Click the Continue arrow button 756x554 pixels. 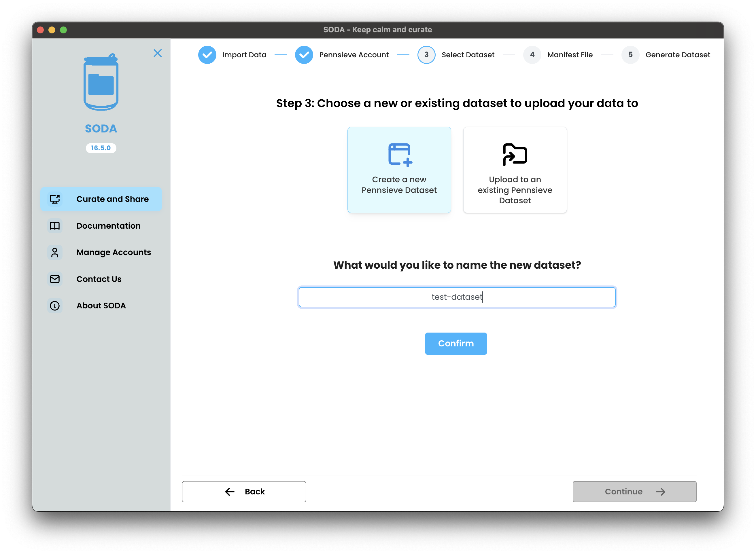pos(634,491)
